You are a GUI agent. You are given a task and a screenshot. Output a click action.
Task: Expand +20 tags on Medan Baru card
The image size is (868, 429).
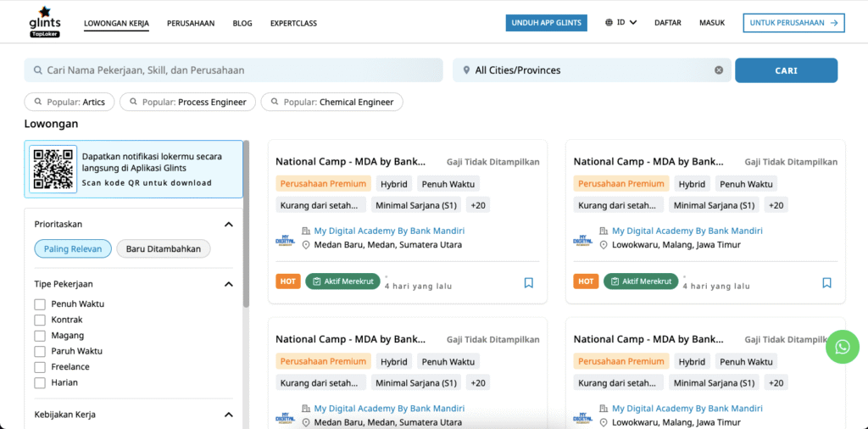(478, 205)
